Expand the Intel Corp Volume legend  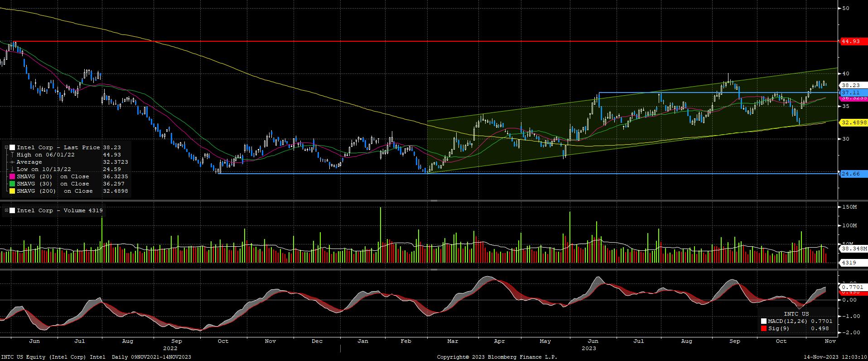(6, 210)
